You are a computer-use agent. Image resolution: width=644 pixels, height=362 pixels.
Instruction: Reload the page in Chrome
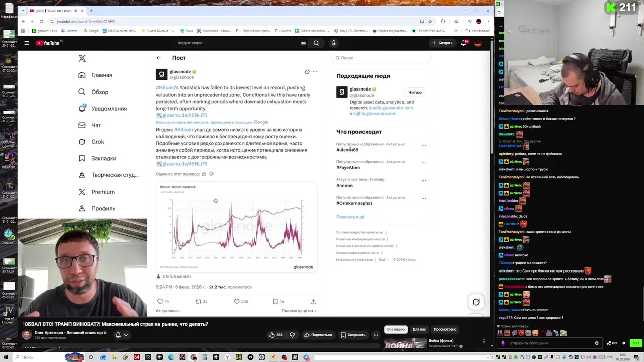(41, 22)
